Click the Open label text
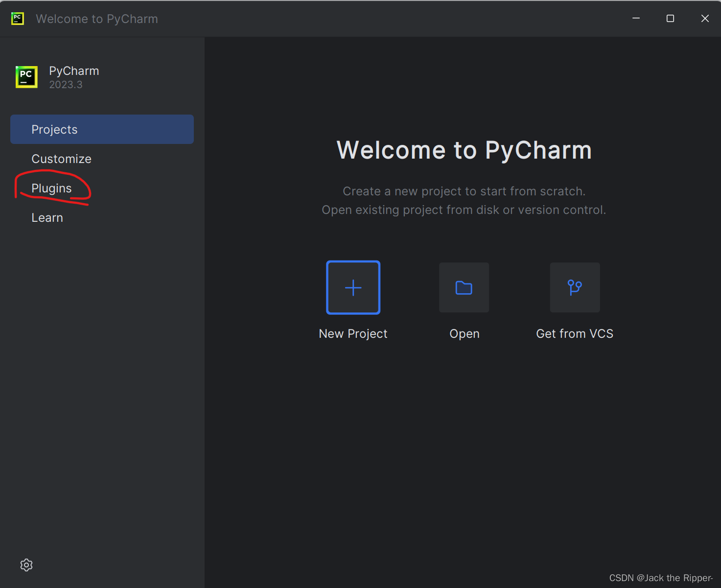The image size is (721, 588). pos(465,334)
